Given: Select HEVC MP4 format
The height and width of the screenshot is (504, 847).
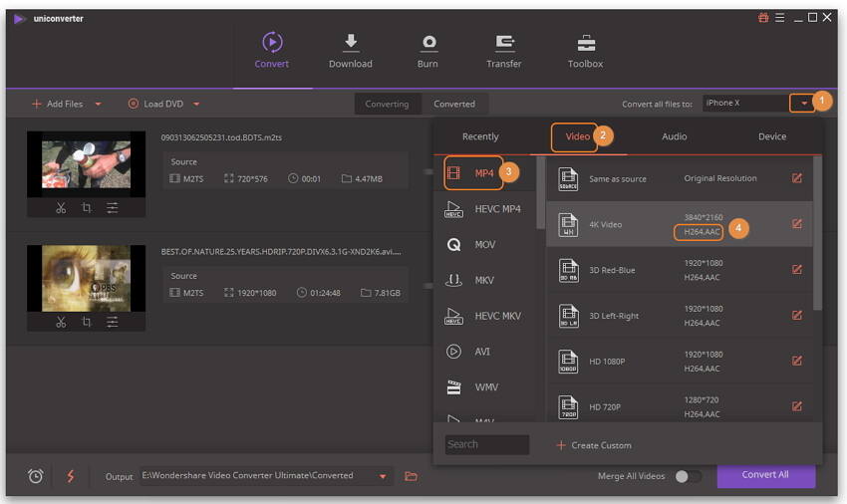Looking at the screenshot, I should 483,209.
